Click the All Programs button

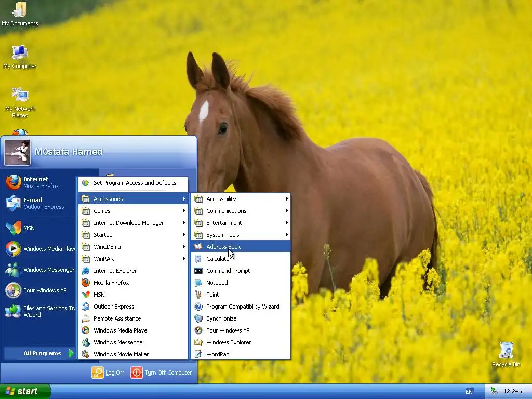coord(39,353)
